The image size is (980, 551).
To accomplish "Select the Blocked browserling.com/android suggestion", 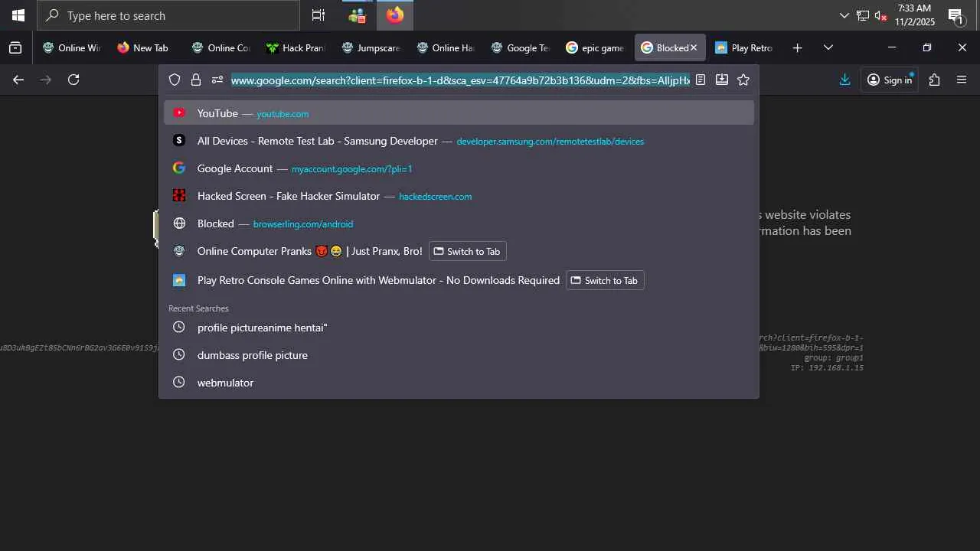I will (x=459, y=223).
